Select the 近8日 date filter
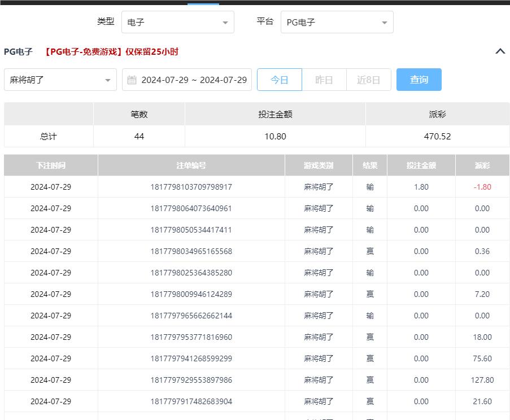The height and width of the screenshot is (420, 510). 368,80
